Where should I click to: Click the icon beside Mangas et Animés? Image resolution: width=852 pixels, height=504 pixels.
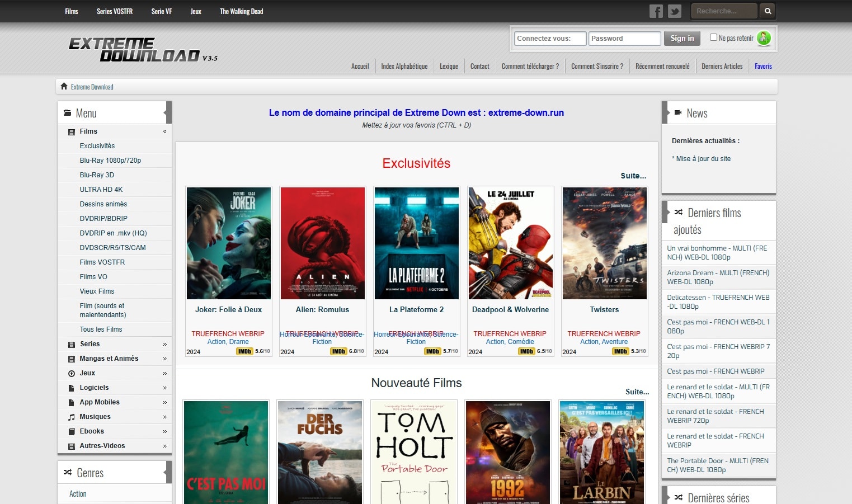(x=72, y=359)
